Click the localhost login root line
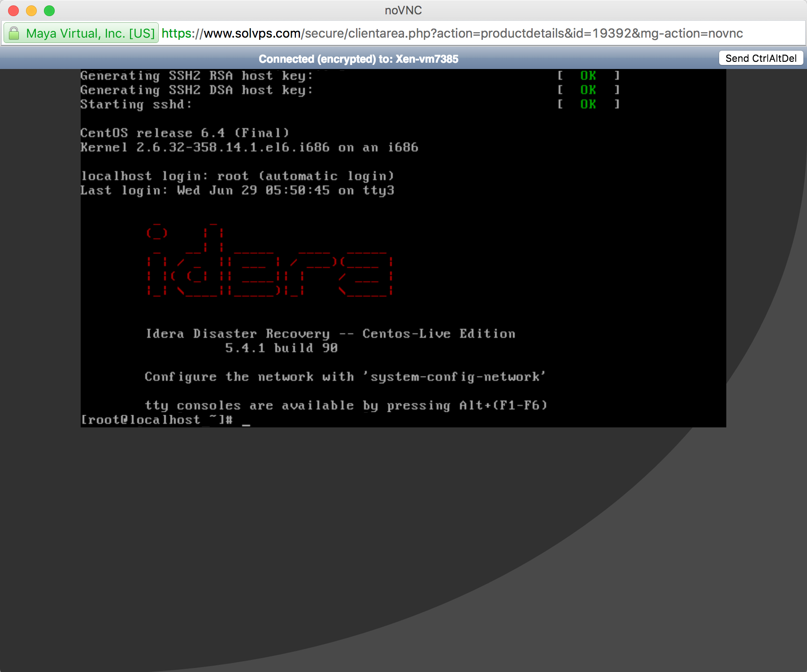This screenshot has width=807, height=672. pos(237,176)
